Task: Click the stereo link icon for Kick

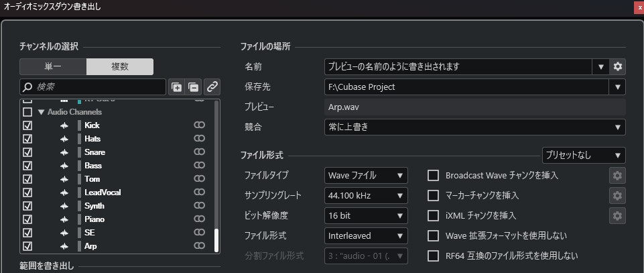Action: [199, 125]
